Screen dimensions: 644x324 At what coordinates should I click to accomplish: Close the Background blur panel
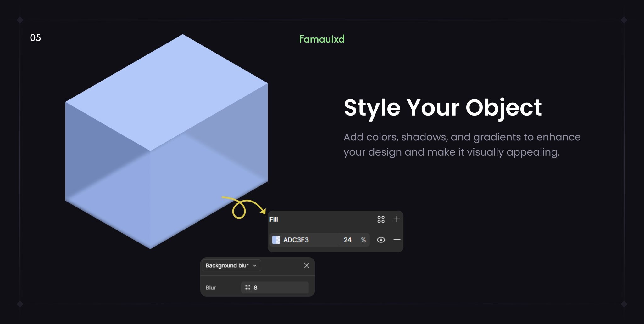pyautogui.click(x=307, y=265)
